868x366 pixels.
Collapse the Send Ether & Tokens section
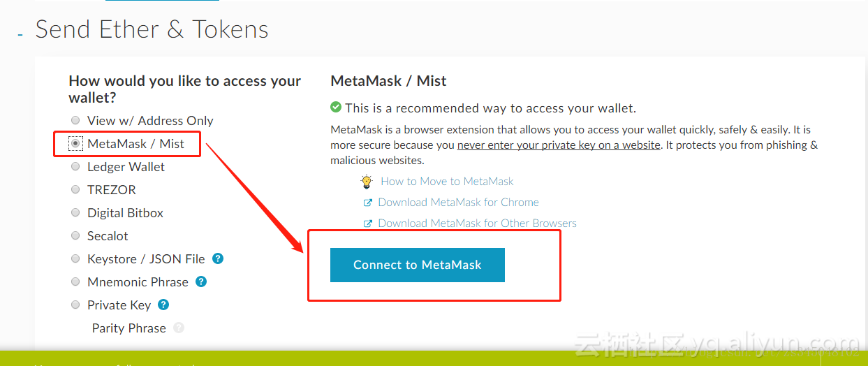(x=20, y=34)
